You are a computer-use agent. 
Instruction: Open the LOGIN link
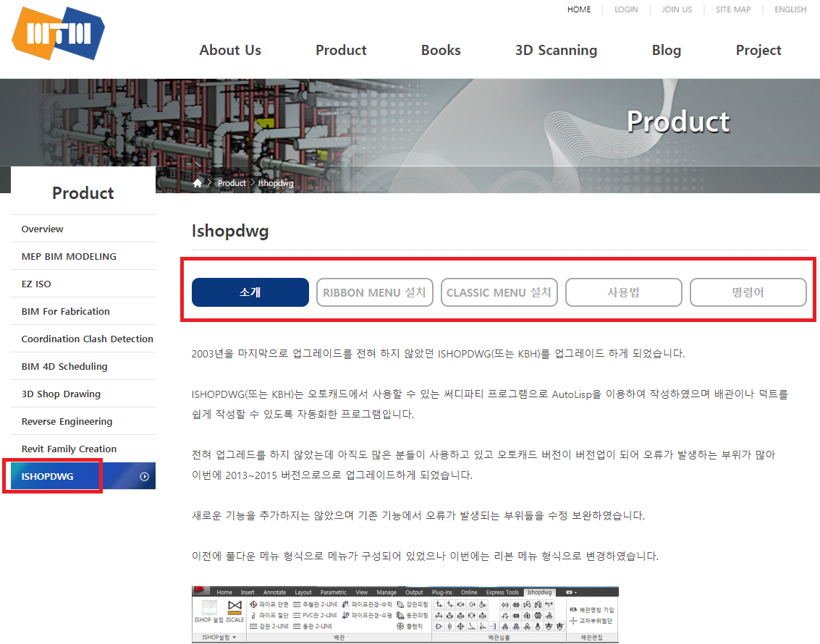pos(626,9)
